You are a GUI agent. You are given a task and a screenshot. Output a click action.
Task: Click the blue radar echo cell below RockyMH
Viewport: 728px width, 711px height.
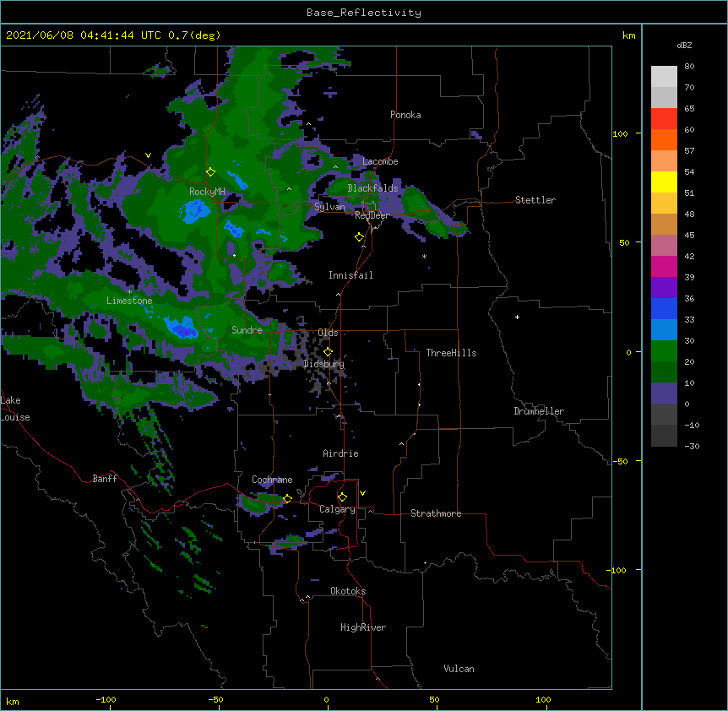(x=195, y=211)
